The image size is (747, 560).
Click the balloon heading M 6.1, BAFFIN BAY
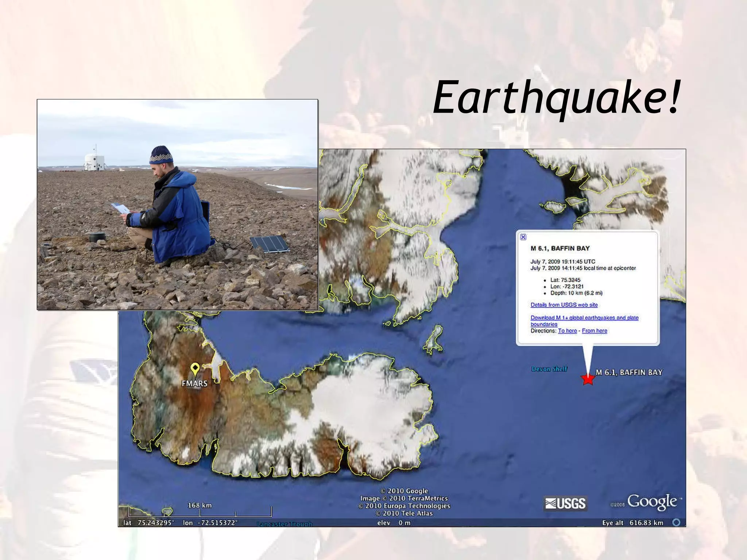pos(560,248)
